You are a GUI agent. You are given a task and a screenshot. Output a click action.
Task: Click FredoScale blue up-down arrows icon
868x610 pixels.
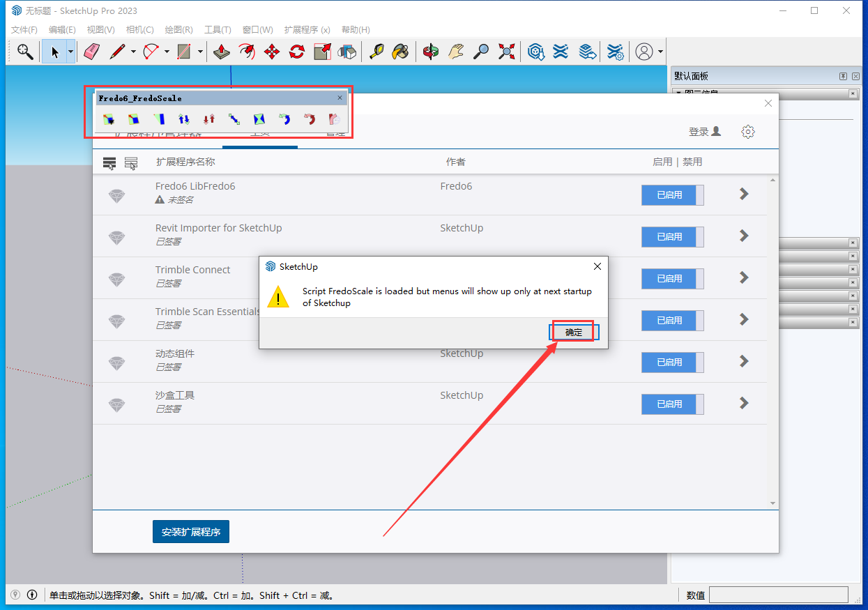tap(184, 119)
